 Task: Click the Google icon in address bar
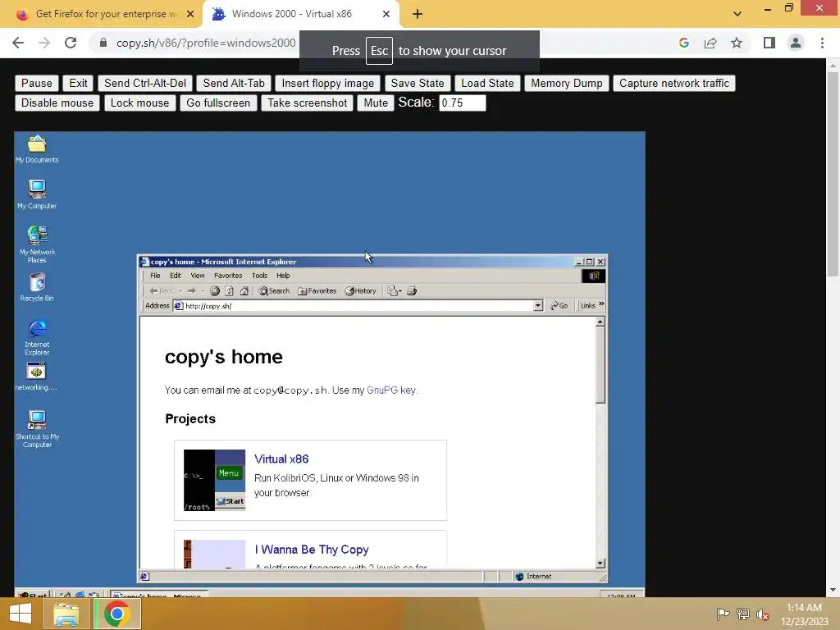pyautogui.click(x=684, y=43)
